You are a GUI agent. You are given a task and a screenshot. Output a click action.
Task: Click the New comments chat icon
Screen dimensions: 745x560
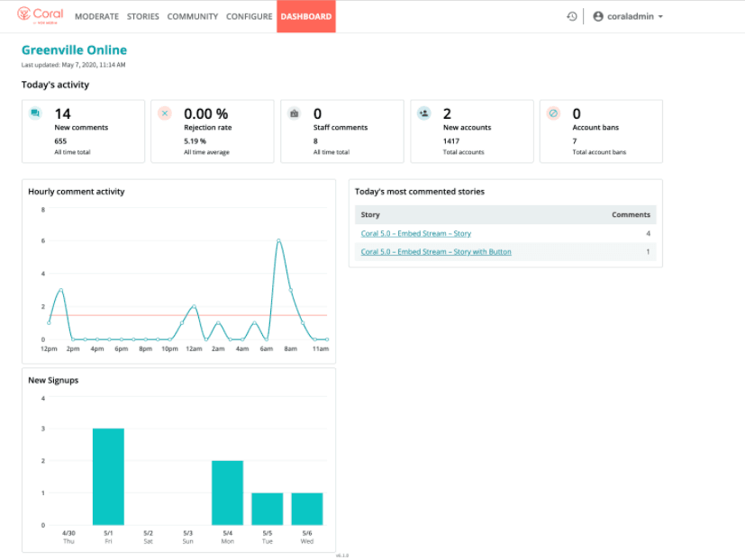[x=35, y=113]
